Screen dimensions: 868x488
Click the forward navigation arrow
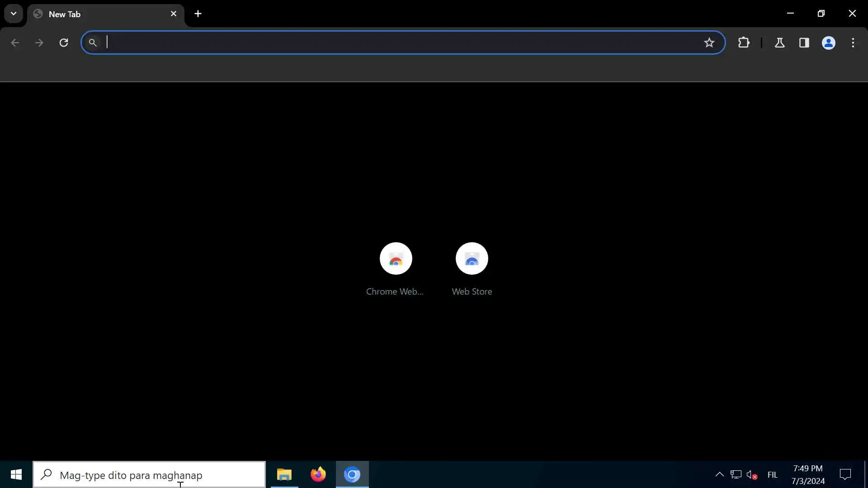(39, 42)
